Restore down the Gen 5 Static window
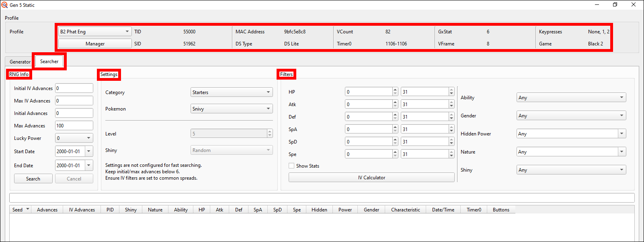This screenshot has width=644, height=242. point(615,5)
